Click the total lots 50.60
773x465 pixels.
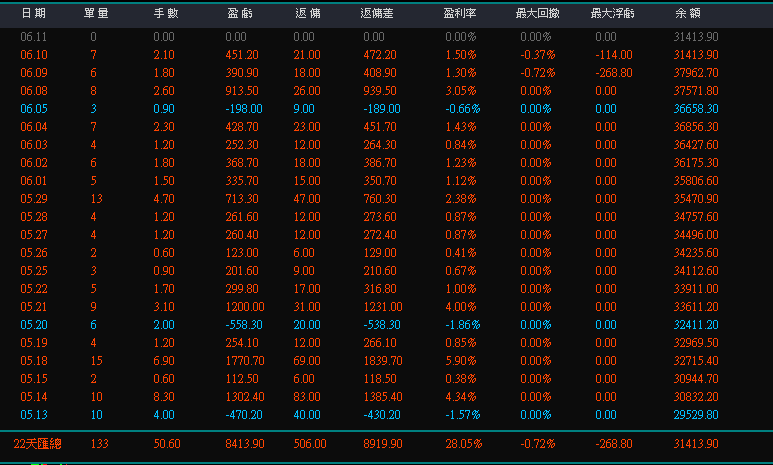point(167,444)
